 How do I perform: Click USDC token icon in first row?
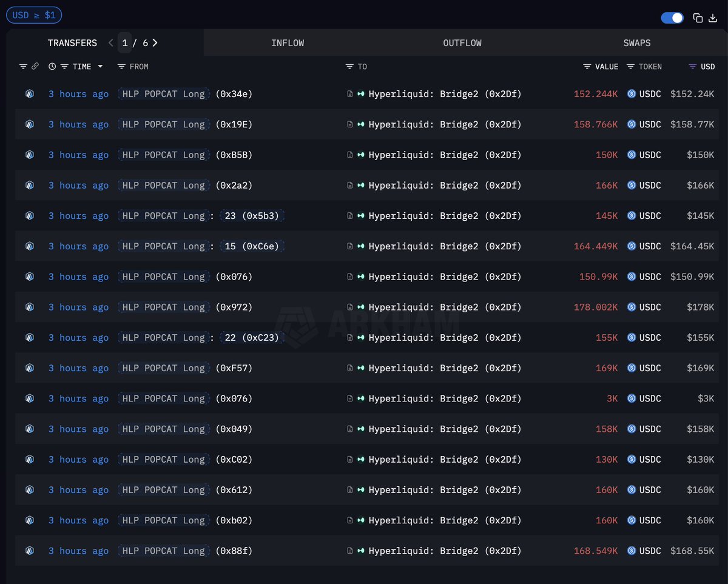tap(632, 94)
